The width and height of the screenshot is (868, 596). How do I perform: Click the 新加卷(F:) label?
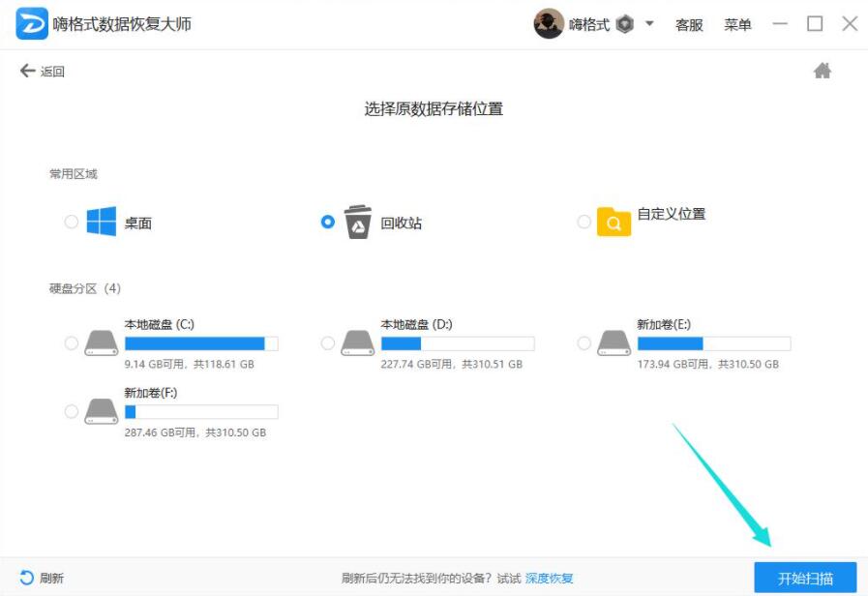[151, 393]
